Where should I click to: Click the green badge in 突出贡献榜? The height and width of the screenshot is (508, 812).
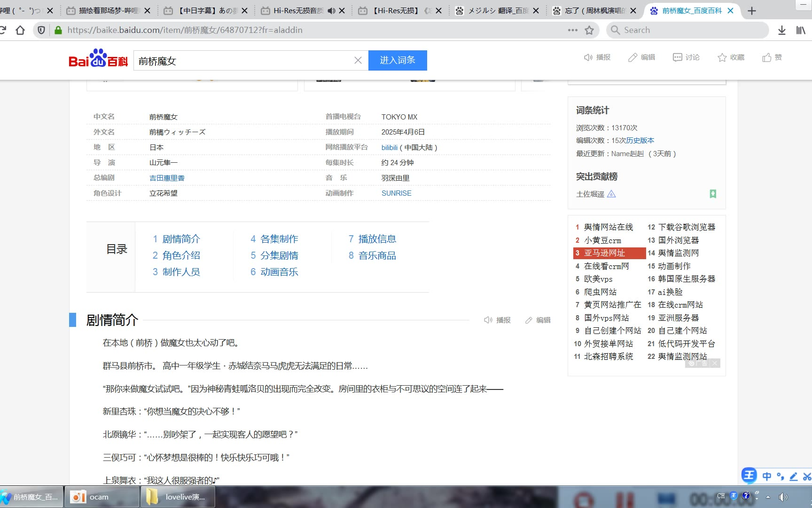coord(713,194)
